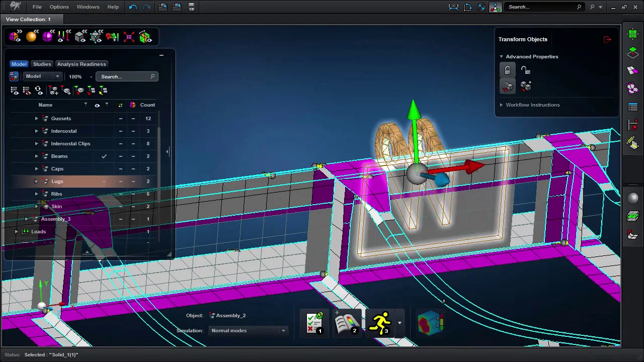Click the orange sphere view icon
644x362 pixels.
coord(31,37)
